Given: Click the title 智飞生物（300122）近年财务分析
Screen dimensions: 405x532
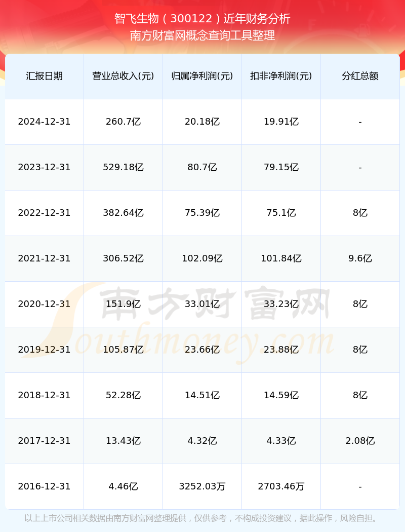Looking at the screenshot, I should pyautogui.click(x=202, y=19).
